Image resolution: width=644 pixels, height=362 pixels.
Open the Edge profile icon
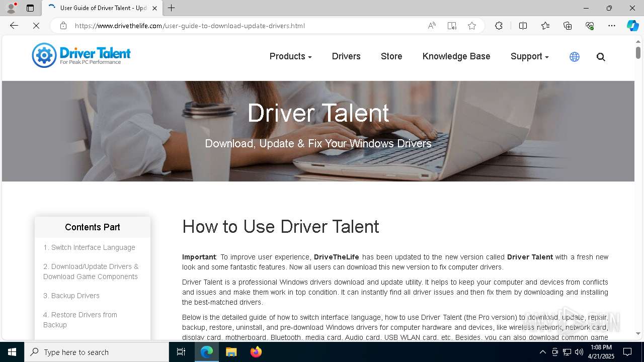point(11,8)
